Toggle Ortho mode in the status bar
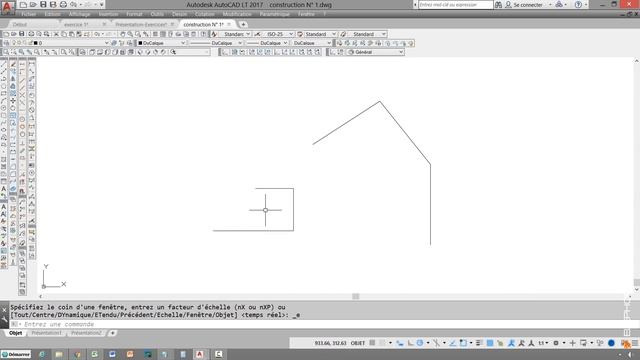 [410, 343]
